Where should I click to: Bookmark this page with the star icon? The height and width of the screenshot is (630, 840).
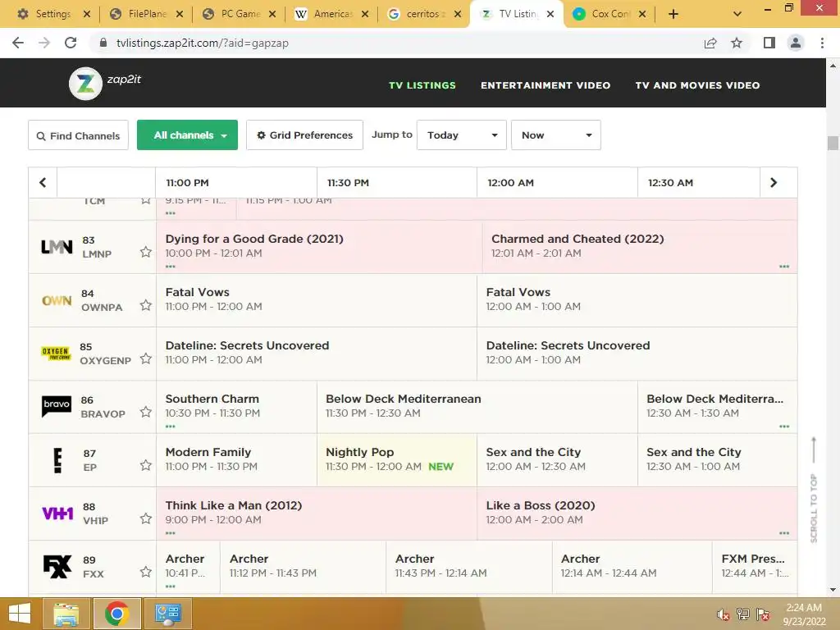737,43
